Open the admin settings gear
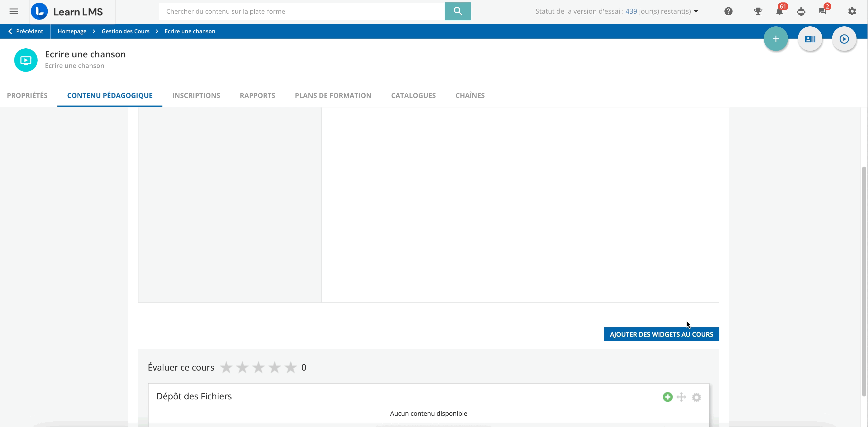 coord(852,11)
